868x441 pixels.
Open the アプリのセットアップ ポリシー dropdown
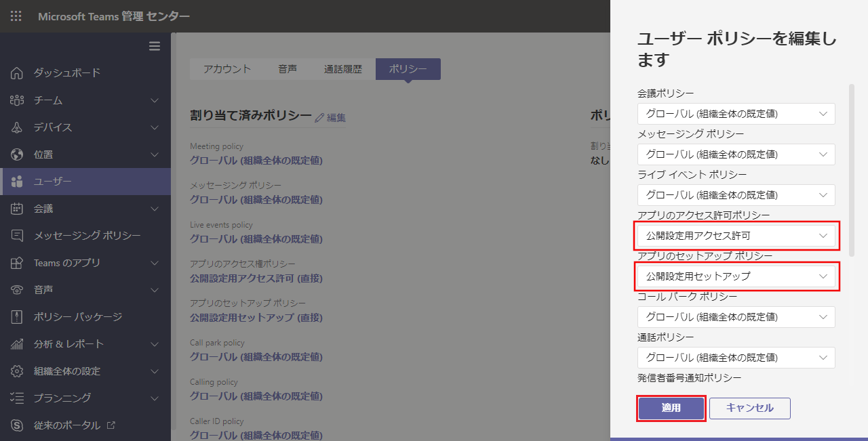click(736, 276)
